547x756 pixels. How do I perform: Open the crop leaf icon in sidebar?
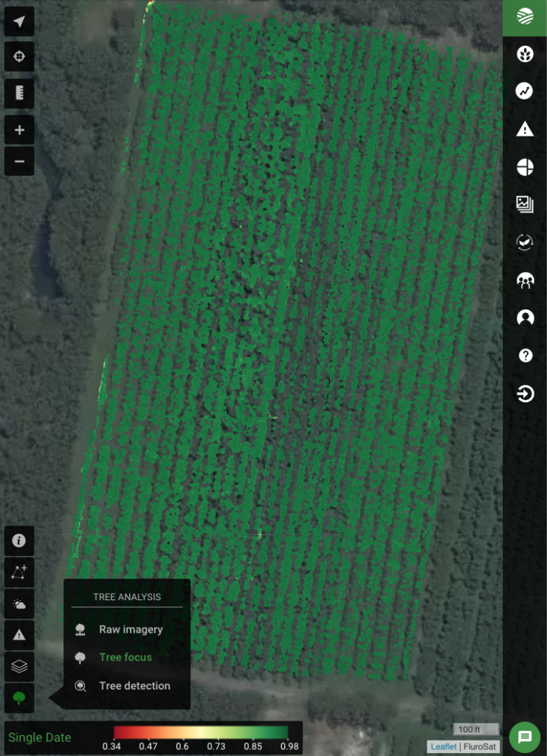point(525,53)
